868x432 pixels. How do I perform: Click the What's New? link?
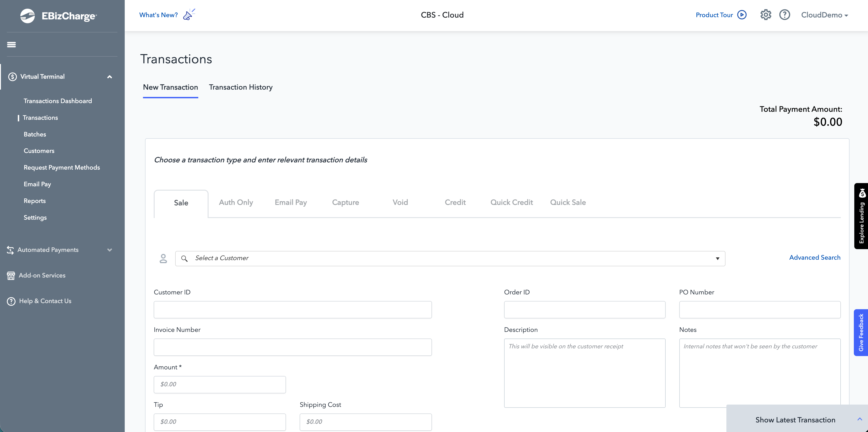158,15
